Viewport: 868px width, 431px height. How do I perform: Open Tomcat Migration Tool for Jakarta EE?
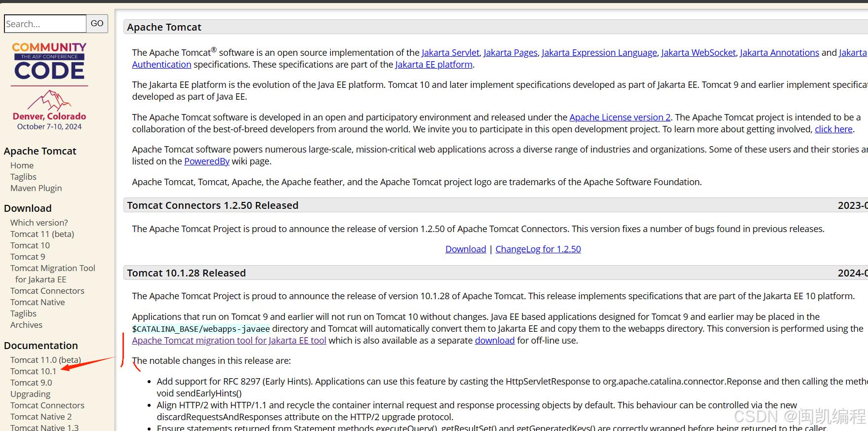point(53,274)
